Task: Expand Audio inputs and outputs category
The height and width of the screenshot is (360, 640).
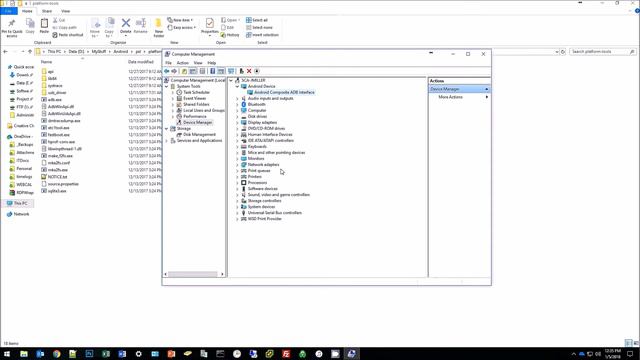Action: point(237,99)
